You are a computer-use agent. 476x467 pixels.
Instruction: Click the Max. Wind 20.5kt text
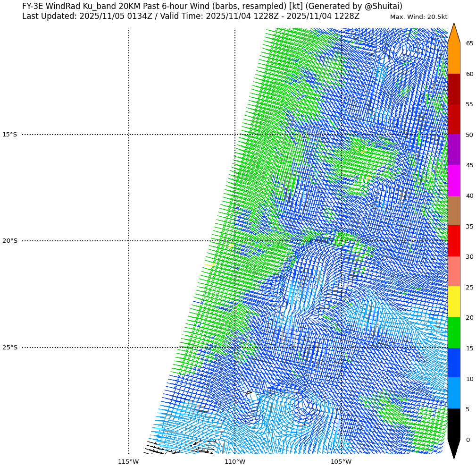point(418,17)
